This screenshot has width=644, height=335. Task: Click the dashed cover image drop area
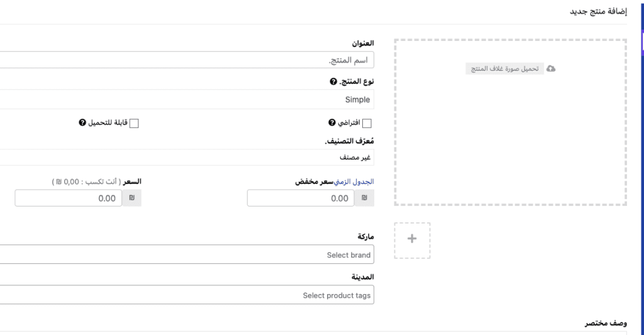click(x=511, y=123)
